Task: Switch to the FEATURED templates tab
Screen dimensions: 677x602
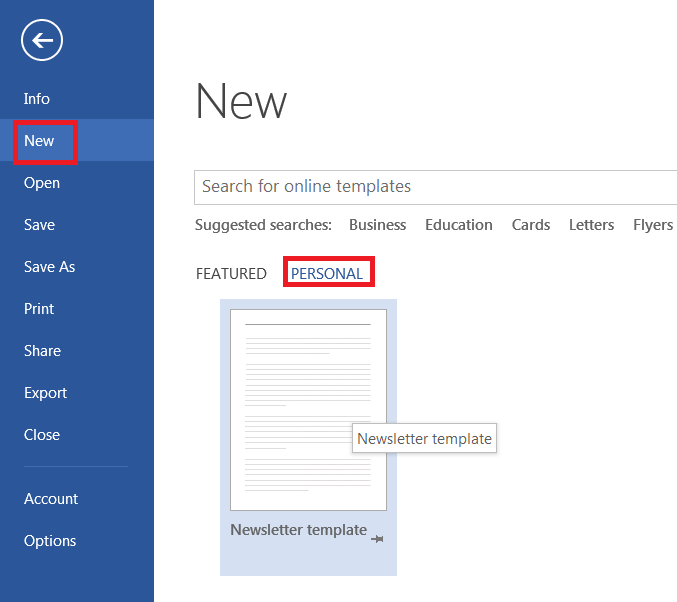Action: coord(231,274)
